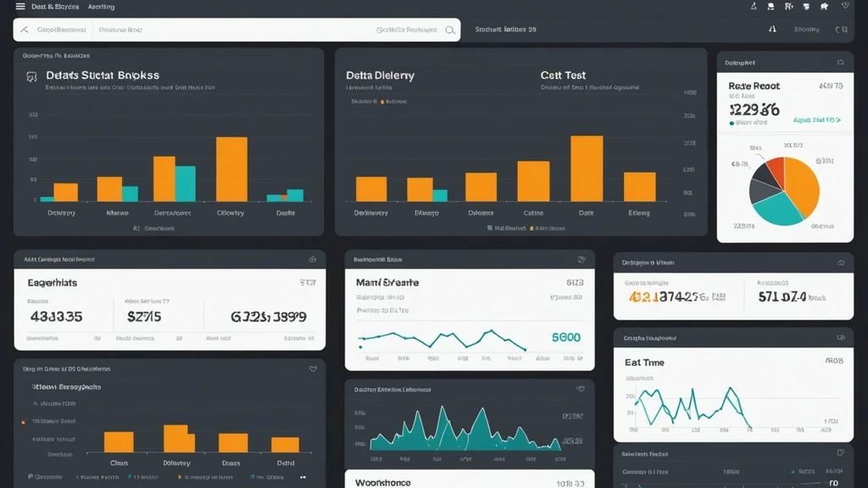Click the magnifier search icon
Viewport: 868px width, 488px height.
tap(450, 30)
